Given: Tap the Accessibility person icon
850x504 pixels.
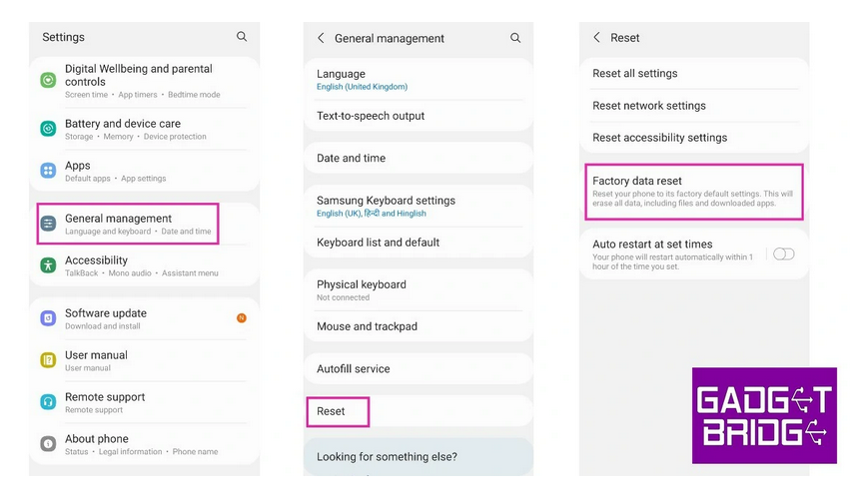Looking at the screenshot, I should (48, 265).
